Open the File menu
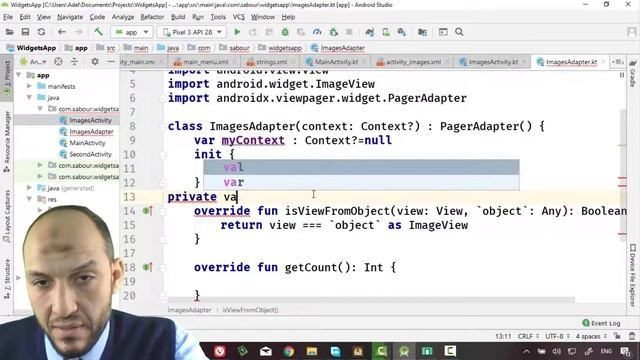 click(x=8, y=17)
